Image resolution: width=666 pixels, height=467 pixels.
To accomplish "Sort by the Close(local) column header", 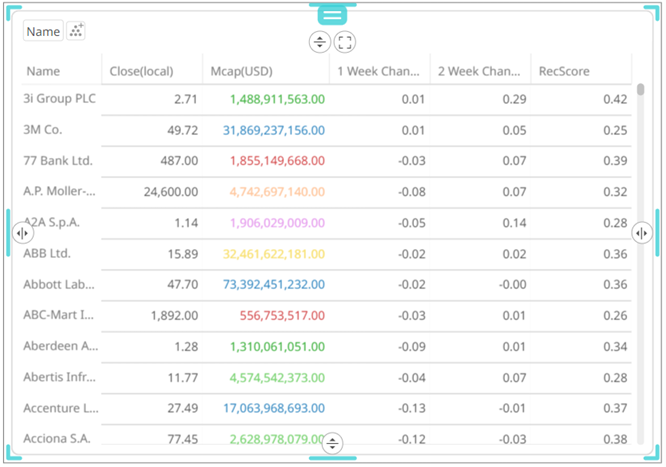I will point(141,71).
